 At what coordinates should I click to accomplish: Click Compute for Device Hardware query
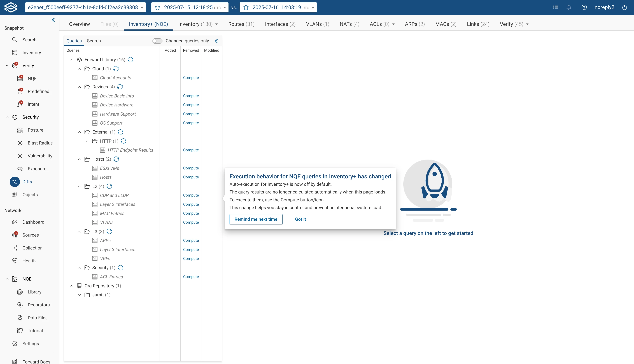pos(191,105)
